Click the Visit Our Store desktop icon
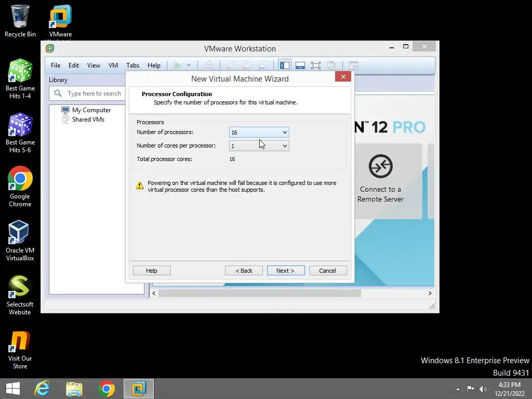 point(20,350)
